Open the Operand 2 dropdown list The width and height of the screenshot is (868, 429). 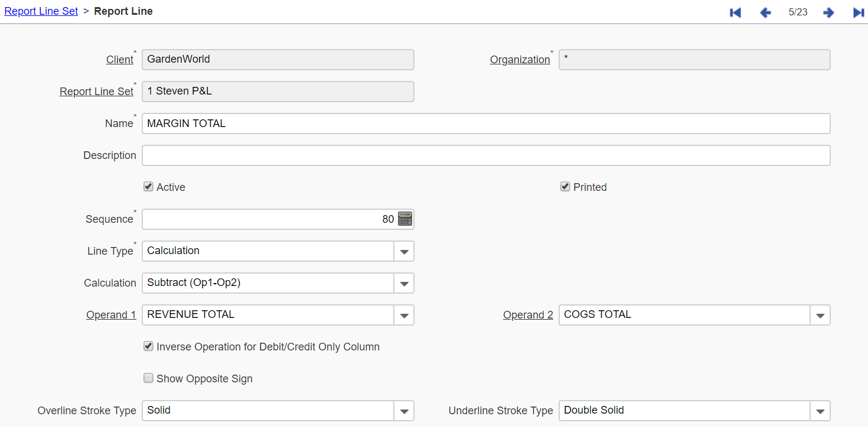click(820, 315)
